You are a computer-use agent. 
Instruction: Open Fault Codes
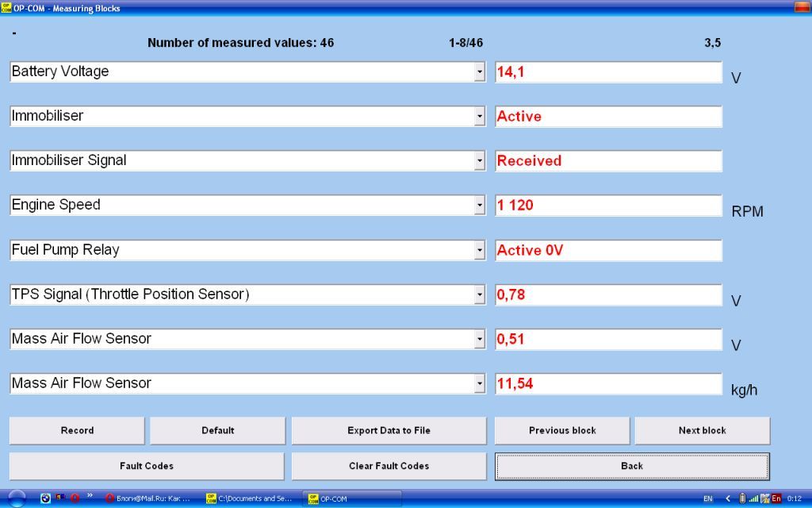click(x=147, y=466)
